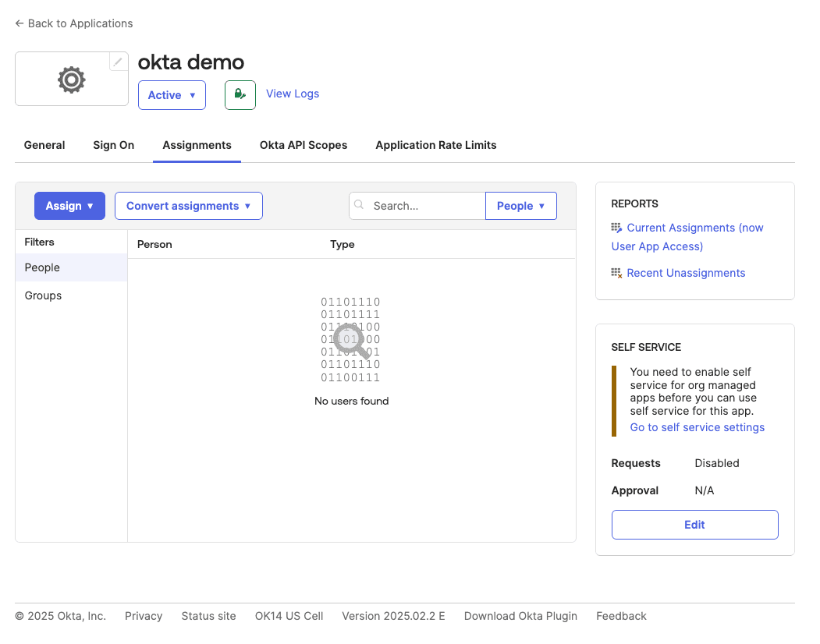820x644 pixels.
Task: Enable self service via the Edit button
Action: click(694, 524)
